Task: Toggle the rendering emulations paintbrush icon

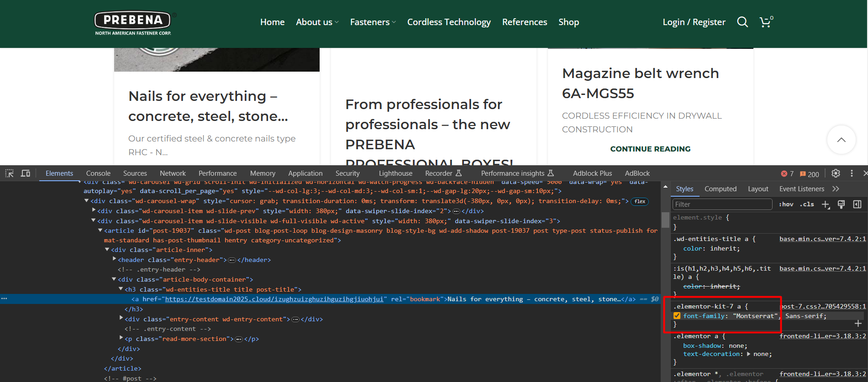Action: 841,204
